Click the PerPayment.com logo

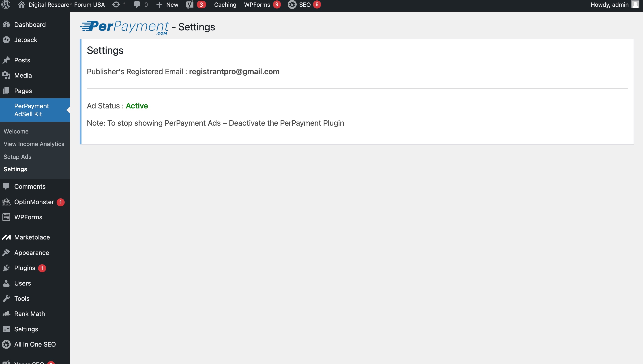[x=124, y=27]
